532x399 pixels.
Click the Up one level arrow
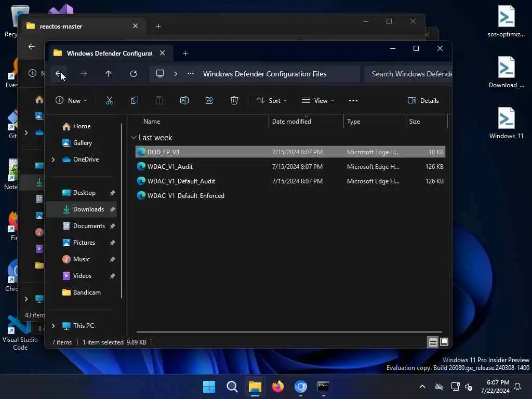coord(108,74)
